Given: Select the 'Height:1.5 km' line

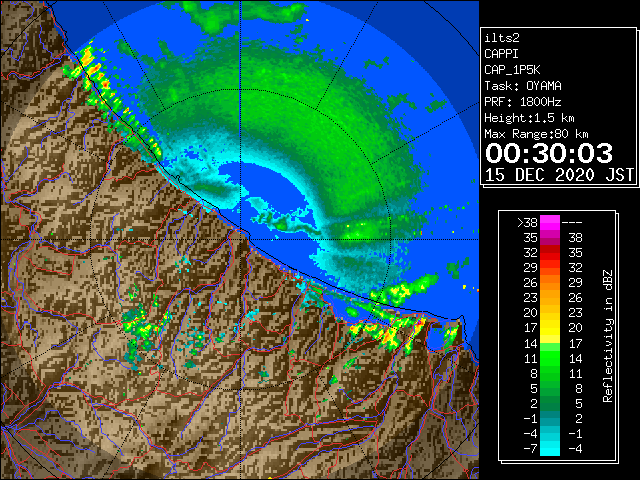Looking at the screenshot, I should pos(529,118).
